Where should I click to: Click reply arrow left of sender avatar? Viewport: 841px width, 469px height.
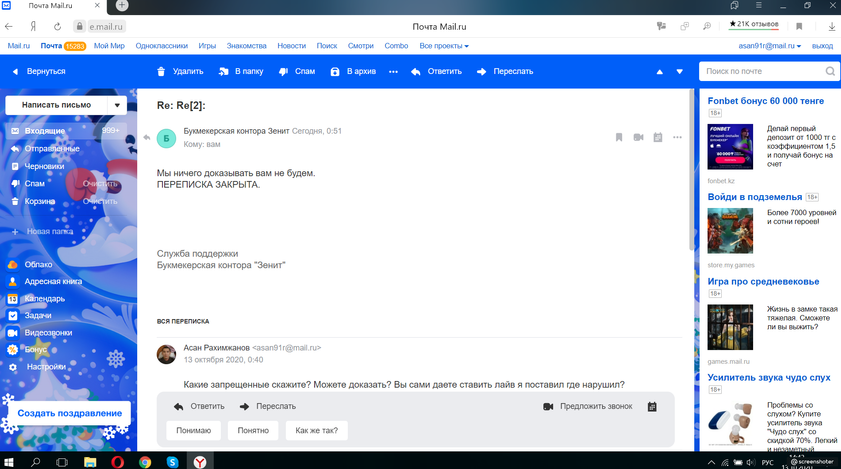[x=146, y=138]
